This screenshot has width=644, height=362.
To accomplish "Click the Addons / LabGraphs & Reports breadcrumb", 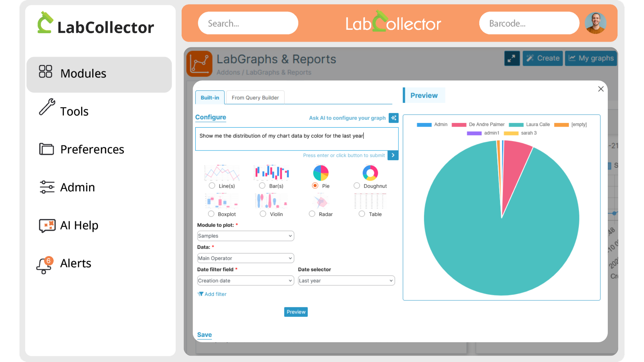I will (264, 72).
